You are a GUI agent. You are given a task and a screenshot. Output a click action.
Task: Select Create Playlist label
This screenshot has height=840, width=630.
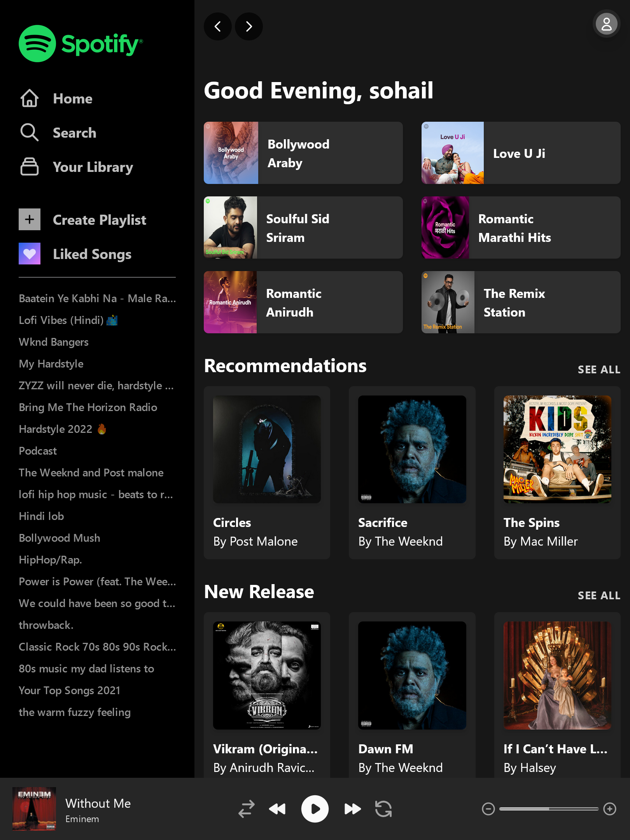(x=100, y=220)
